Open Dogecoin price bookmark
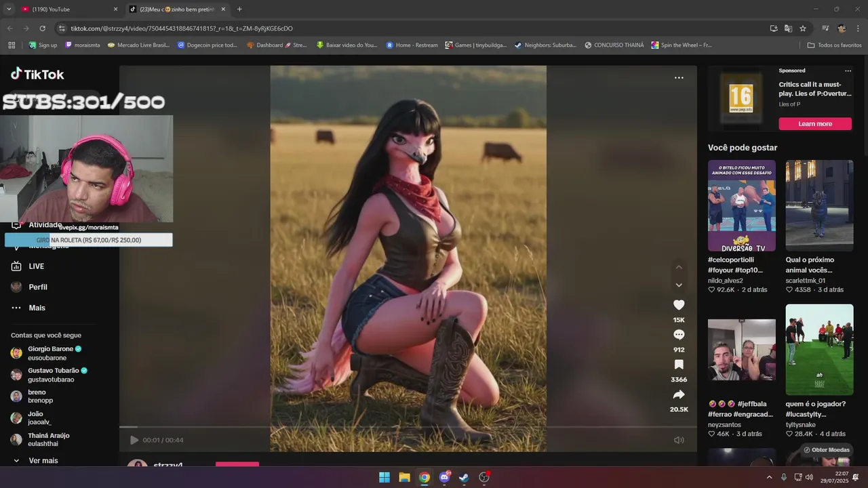 click(x=208, y=45)
